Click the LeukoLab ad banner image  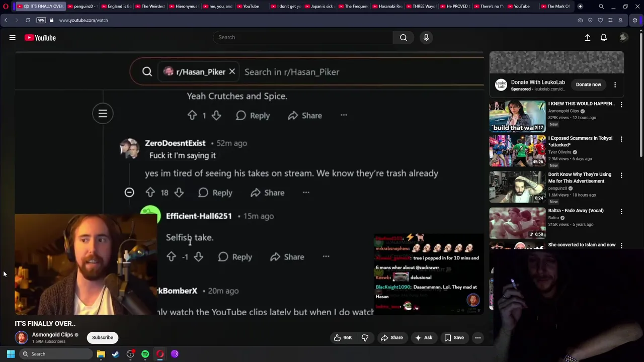point(556,62)
